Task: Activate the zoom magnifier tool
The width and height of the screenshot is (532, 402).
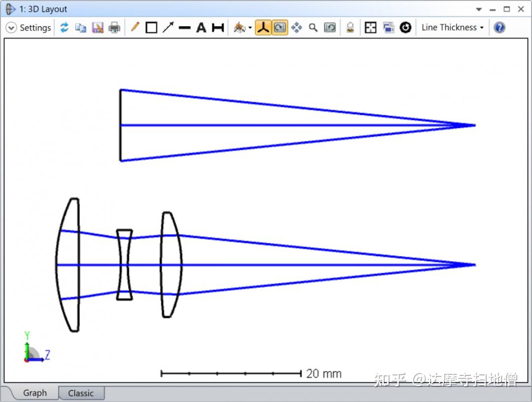Action: pos(313,27)
